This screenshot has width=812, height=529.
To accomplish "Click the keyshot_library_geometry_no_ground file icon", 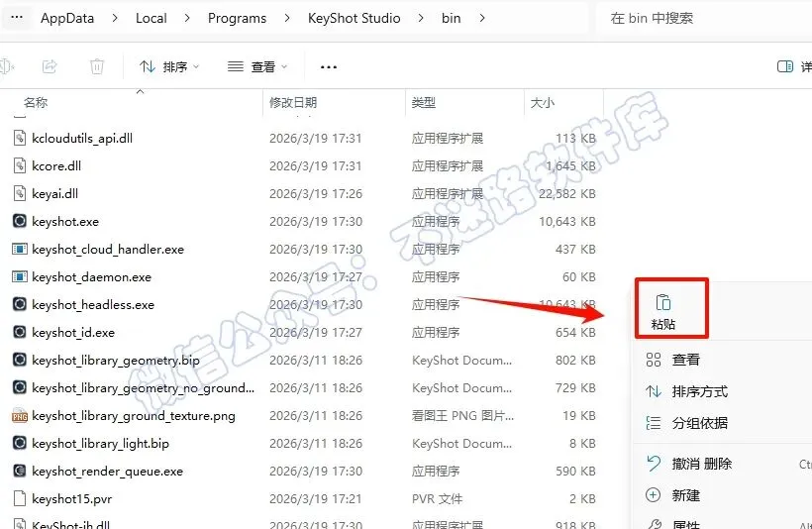I will click(19, 387).
